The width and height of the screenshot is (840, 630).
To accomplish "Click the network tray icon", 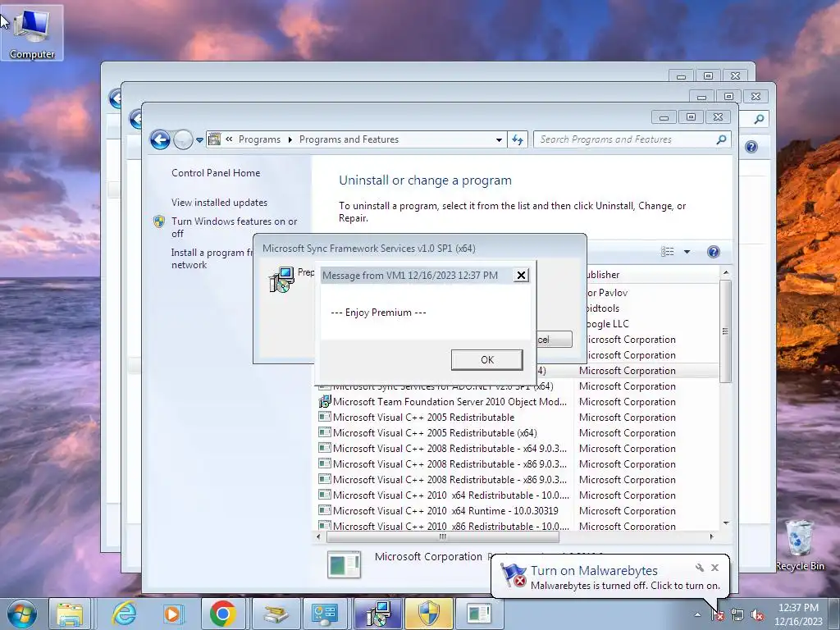I will click(737, 615).
